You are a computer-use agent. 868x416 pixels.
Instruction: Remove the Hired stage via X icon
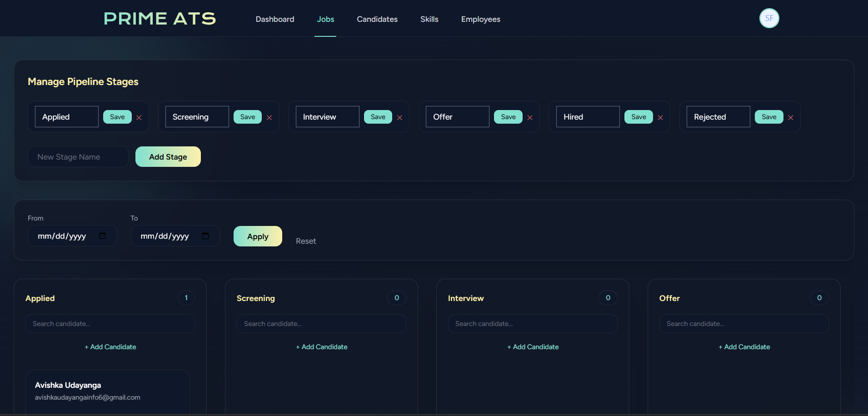[x=660, y=118]
